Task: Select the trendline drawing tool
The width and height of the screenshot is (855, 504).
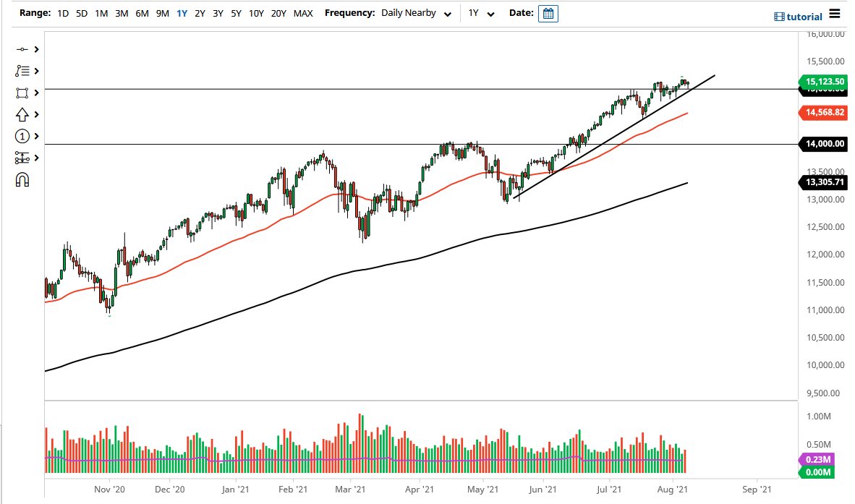Action: pos(22,49)
